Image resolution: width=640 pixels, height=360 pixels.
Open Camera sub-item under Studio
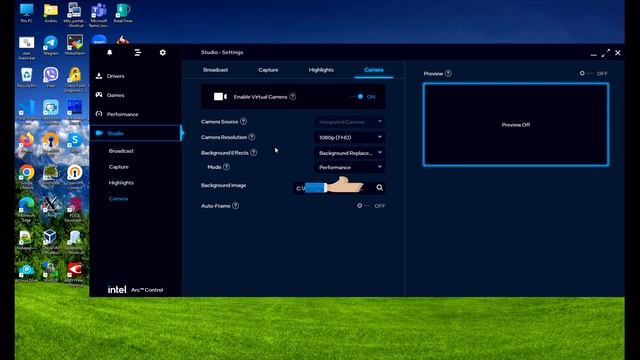(118, 199)
